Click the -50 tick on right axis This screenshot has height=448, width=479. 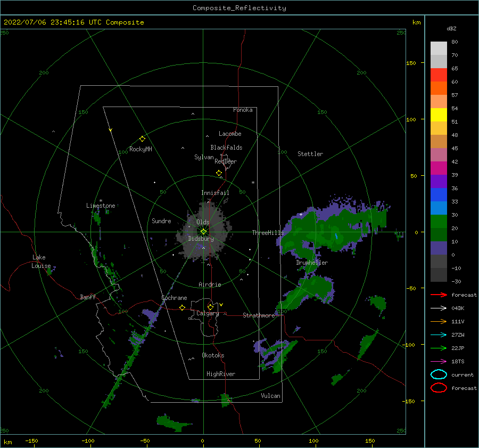click(x=410, y=288)
